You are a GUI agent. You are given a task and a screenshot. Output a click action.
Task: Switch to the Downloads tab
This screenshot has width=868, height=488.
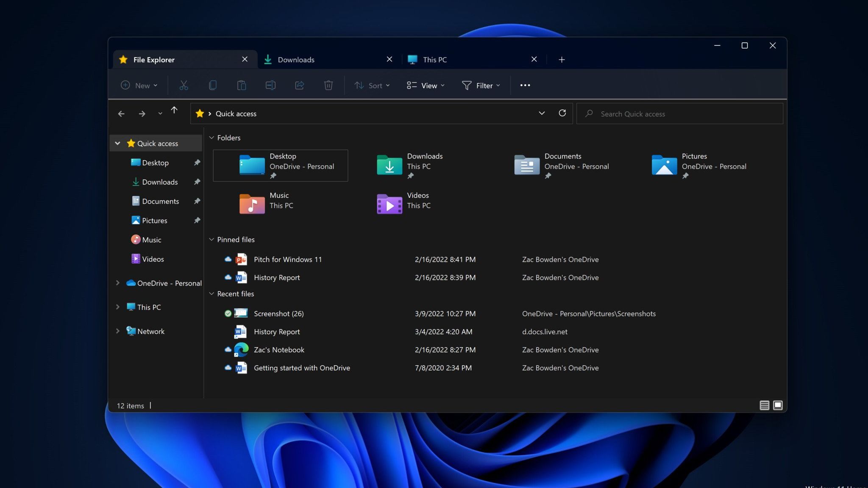329,59
